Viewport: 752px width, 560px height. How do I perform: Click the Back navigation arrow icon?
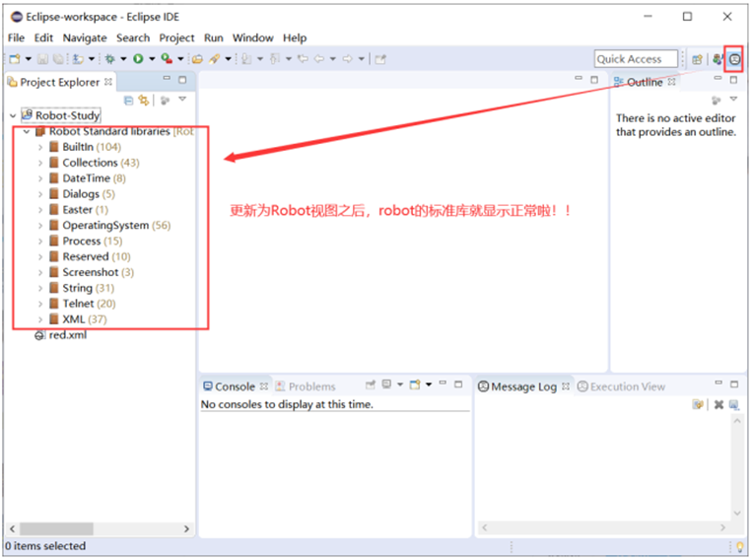[x=319, y=58]
